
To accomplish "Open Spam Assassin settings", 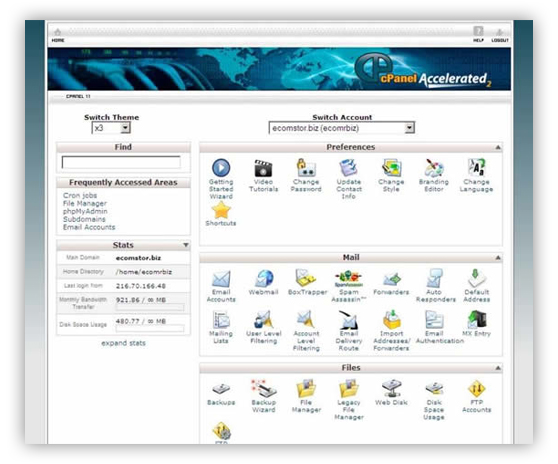I will [349, 278].
